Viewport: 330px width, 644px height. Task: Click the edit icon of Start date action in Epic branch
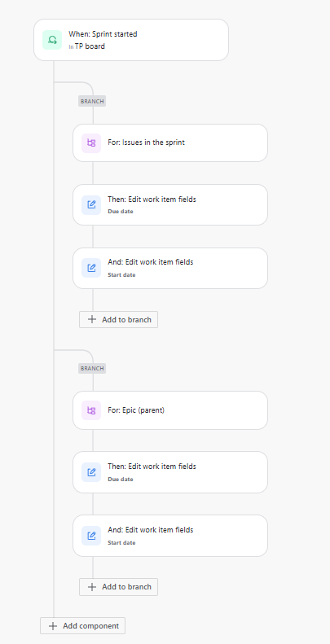pos(91,536)
